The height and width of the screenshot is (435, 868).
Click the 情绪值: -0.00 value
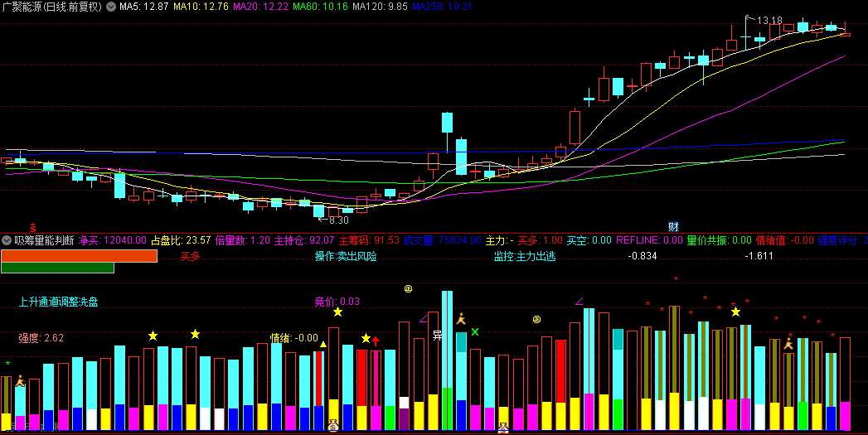coord(785,240)
